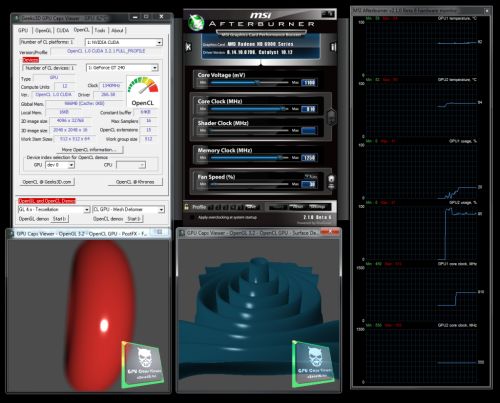500x403 pixels.
Task: Click the OpenCL gauge logo in GPU Caps Viewer
Action: point(143,91)
